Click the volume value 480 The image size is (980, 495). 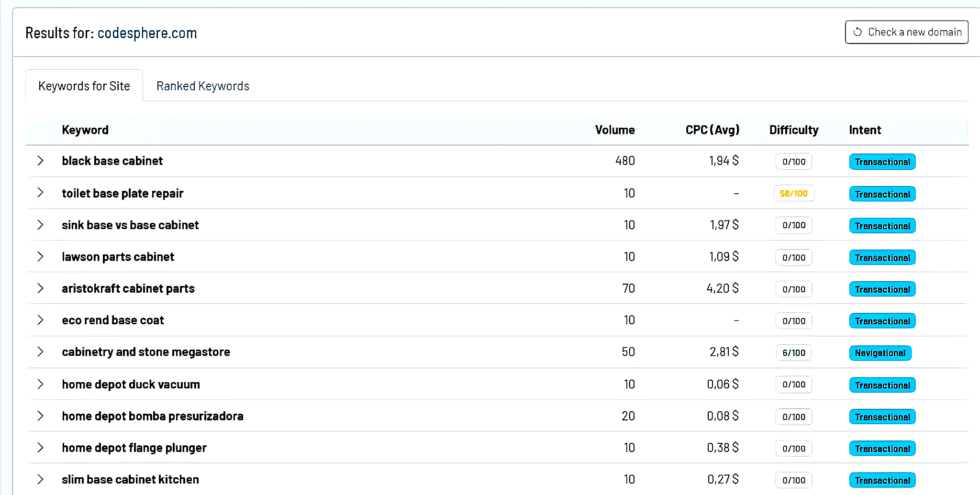click(x=625, y=161)
